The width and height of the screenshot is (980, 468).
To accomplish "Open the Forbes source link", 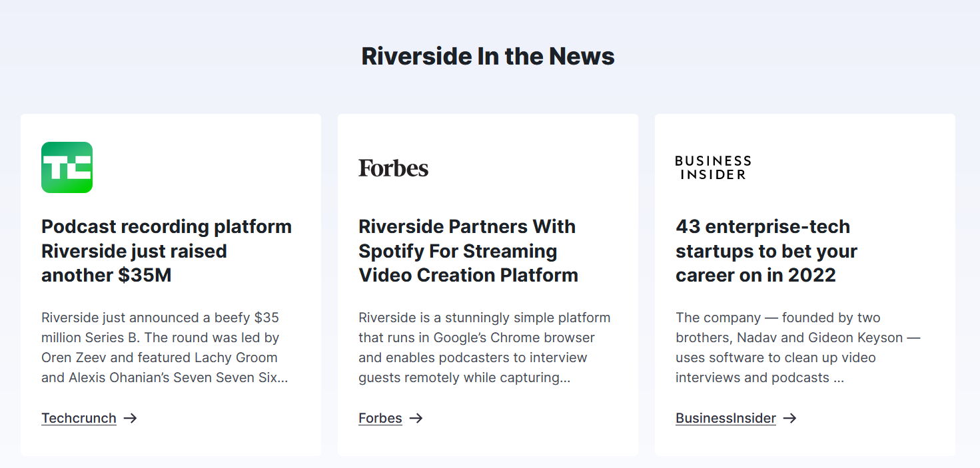I will (380, 418).
